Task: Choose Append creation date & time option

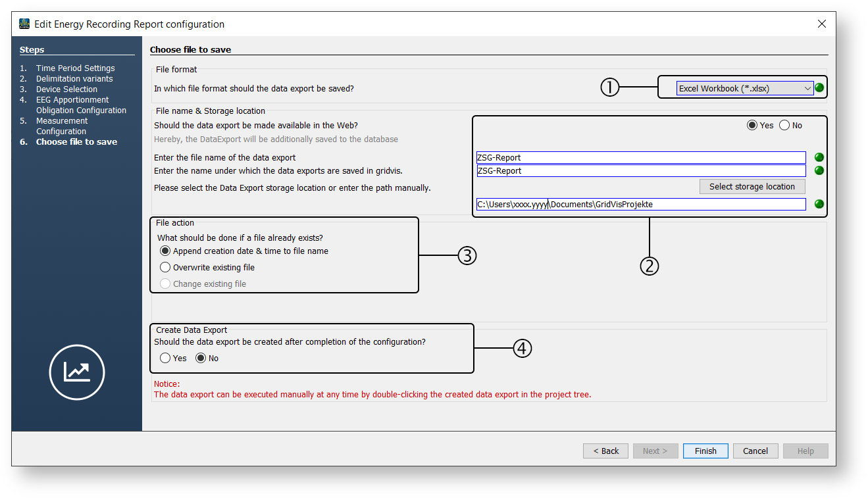Action: [x=165, y=251]
